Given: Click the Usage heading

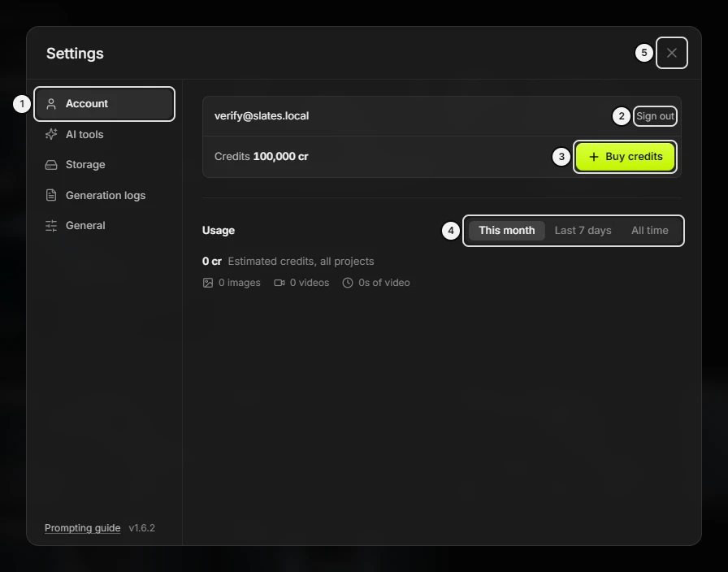Looking at the screenshot, I should 219,230.
